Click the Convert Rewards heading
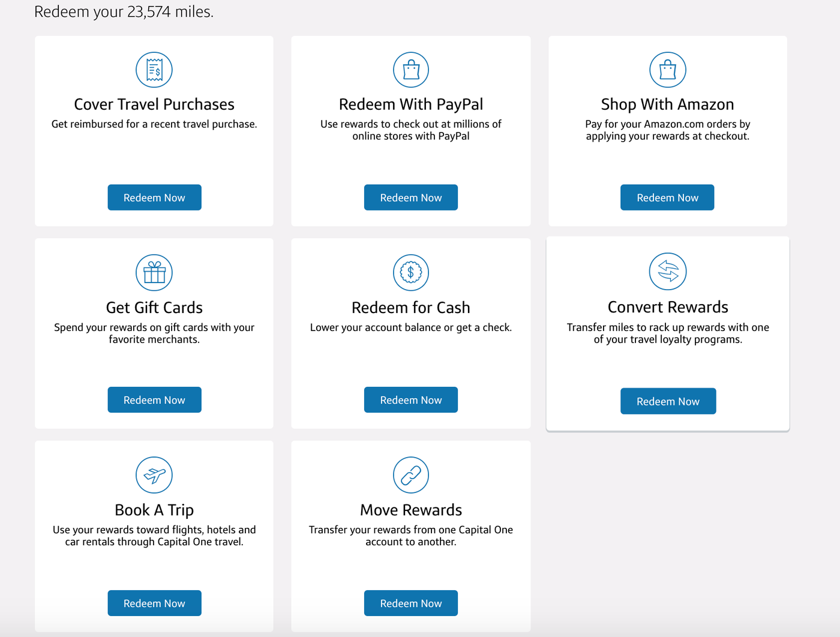This screenshot has height=637, width=840. [x=668, y=307]
